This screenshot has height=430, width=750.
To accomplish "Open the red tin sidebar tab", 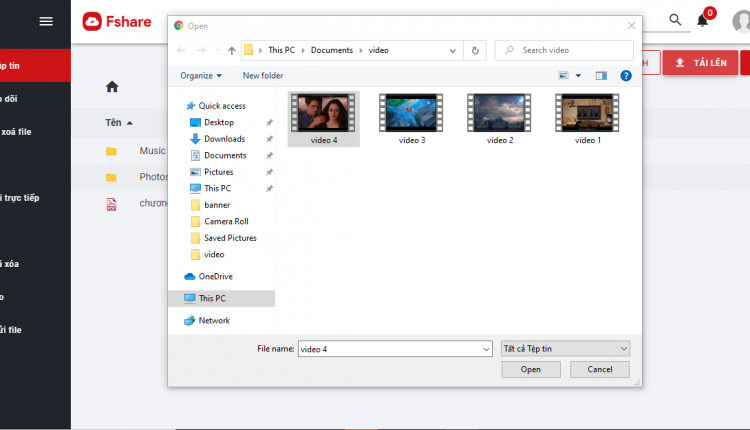I will (x=35, y=66).
